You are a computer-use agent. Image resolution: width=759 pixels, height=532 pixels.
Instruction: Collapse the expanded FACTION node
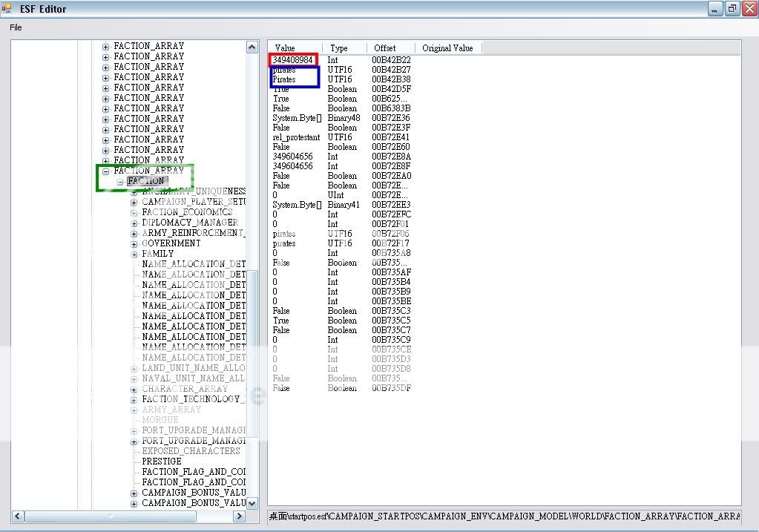120,181
